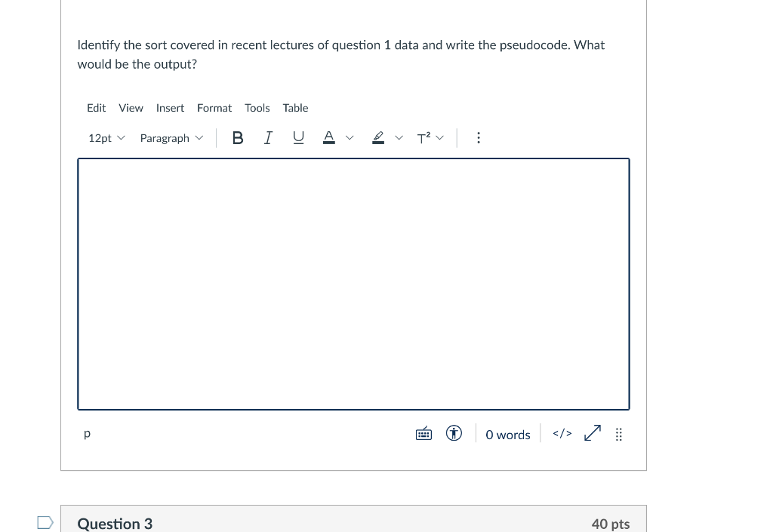Open the keyboard shortcuts dialog

[x=423, y=433]
